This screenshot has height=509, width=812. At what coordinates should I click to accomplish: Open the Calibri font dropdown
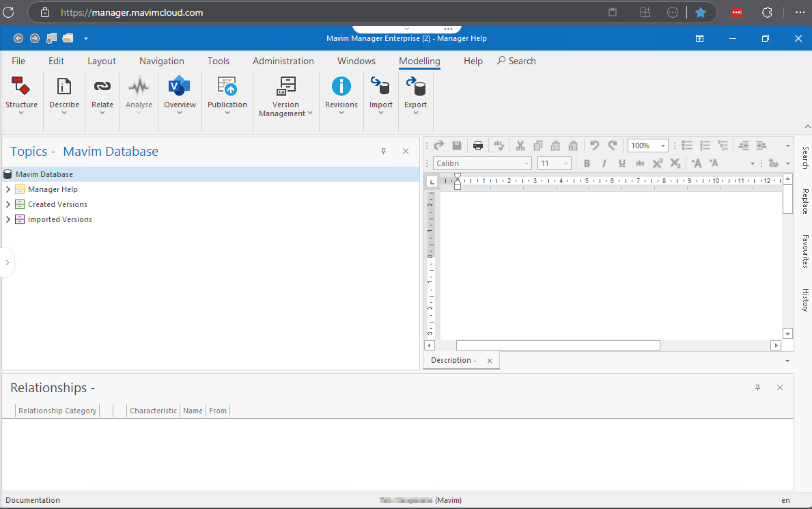(526, 164)
